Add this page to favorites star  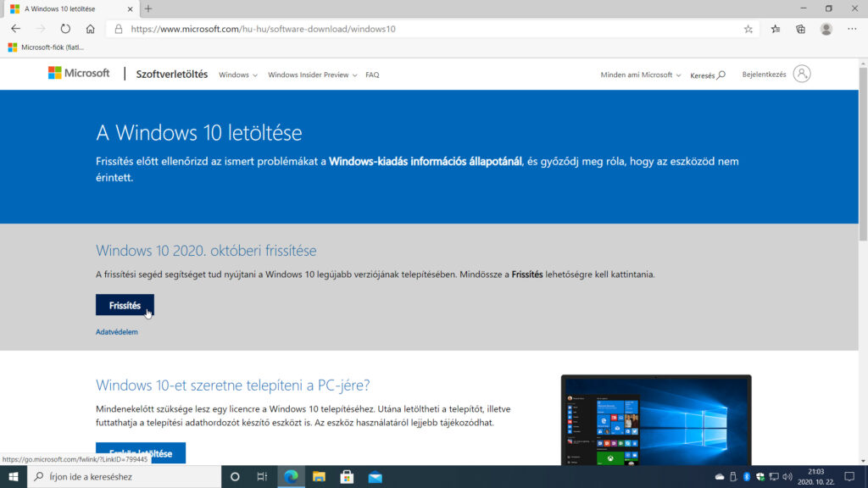pyautogui.click(x=748, y=29)
